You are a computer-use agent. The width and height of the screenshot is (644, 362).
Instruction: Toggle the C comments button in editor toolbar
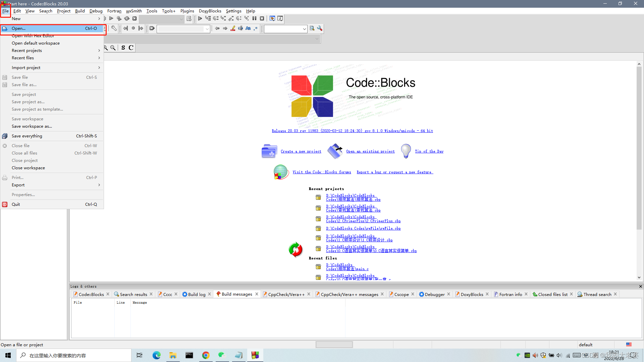point(131,48)
